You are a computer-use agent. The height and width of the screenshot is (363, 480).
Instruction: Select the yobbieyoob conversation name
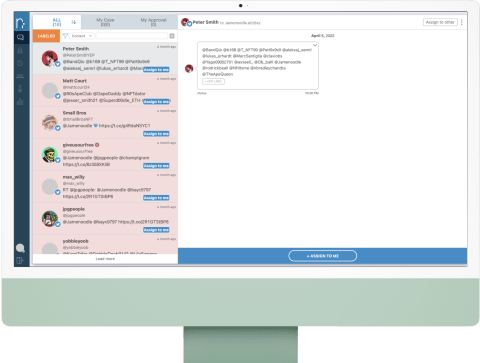pyautogui.click(x=76, y=241)
